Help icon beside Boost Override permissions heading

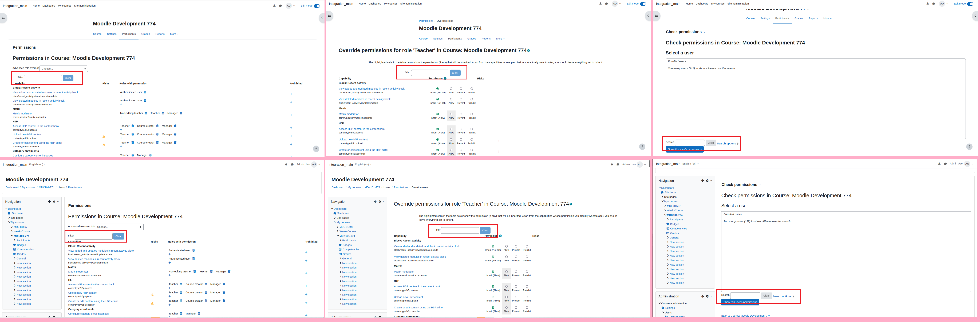528,51
